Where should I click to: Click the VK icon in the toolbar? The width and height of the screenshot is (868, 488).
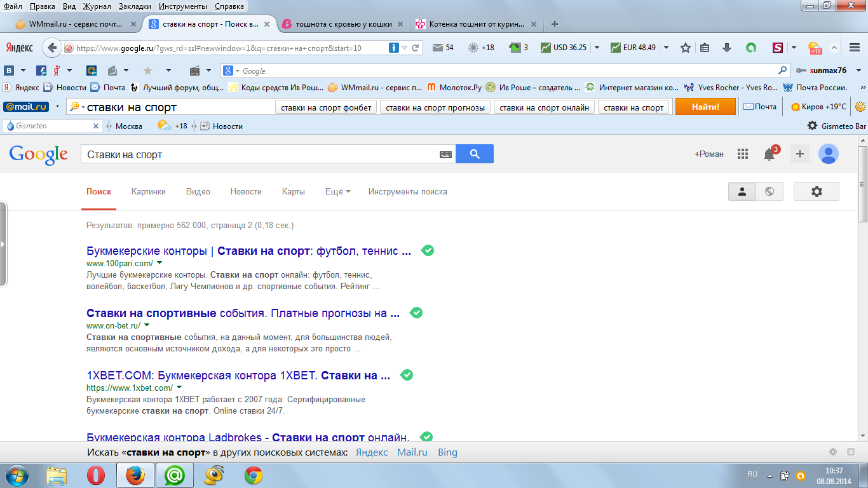[x=10, y=71]
